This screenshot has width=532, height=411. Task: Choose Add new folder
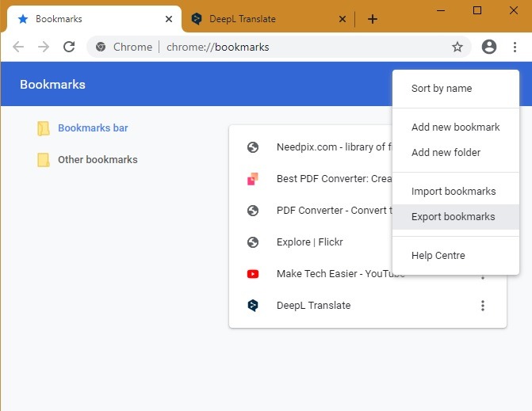click(x=456, y=153)
